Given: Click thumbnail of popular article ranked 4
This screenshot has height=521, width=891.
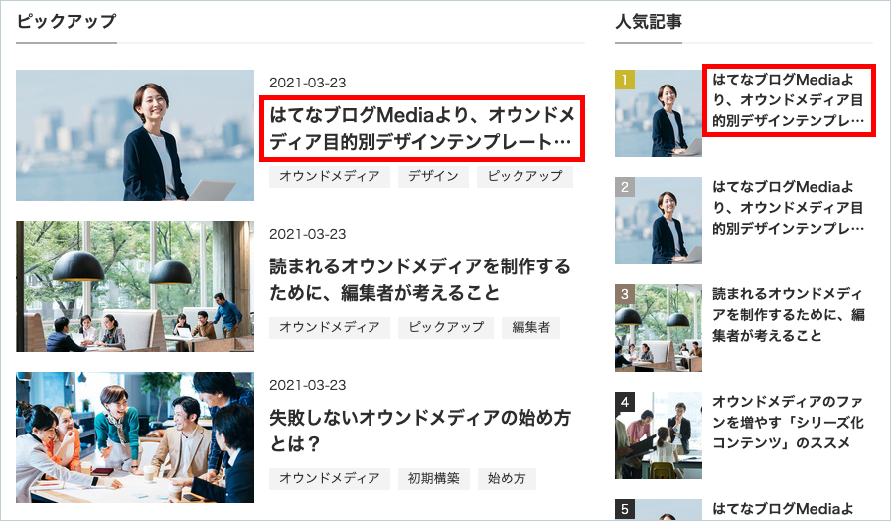Looking at the screenshot, I should click(658, 435).
